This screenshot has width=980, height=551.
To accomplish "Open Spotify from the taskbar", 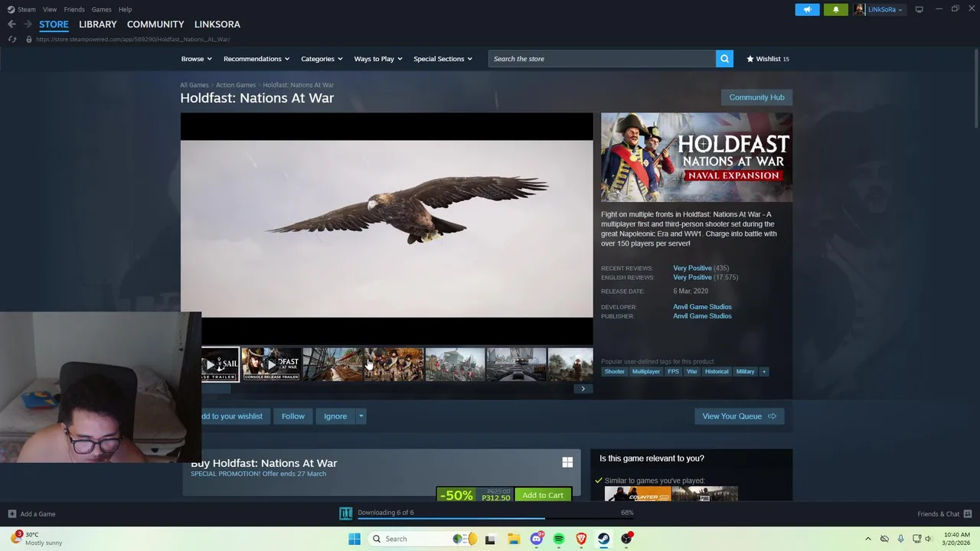I will tap(559, 539).
